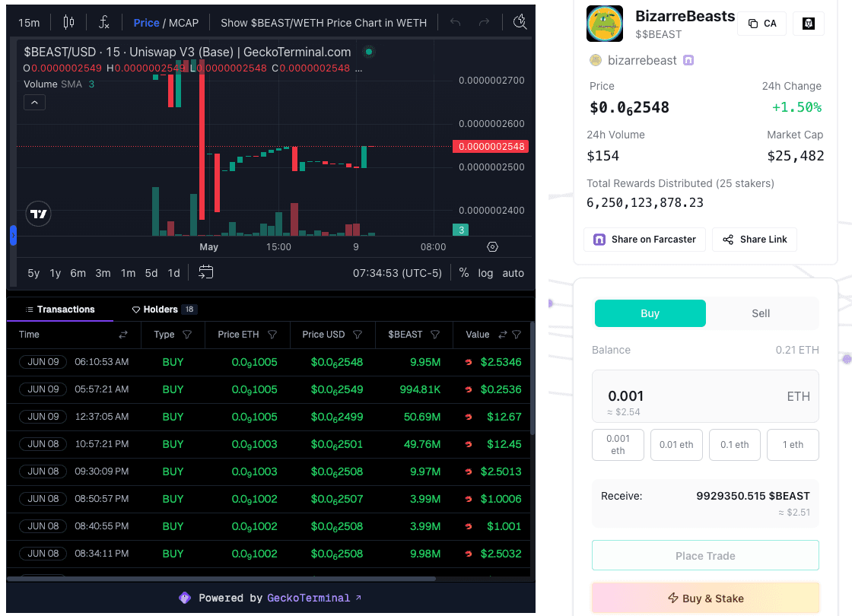Open the timezone selector showing UTC-5
The image size is (852, 616).
click(397, 273)
